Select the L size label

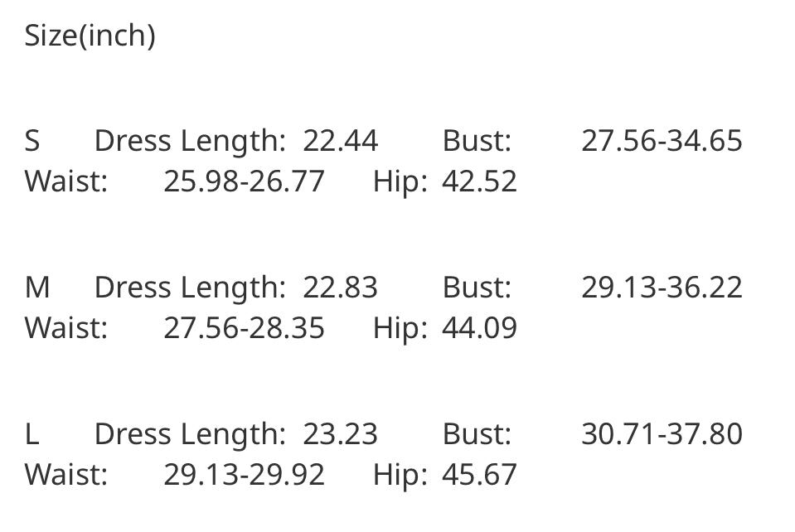click(32, 434)
